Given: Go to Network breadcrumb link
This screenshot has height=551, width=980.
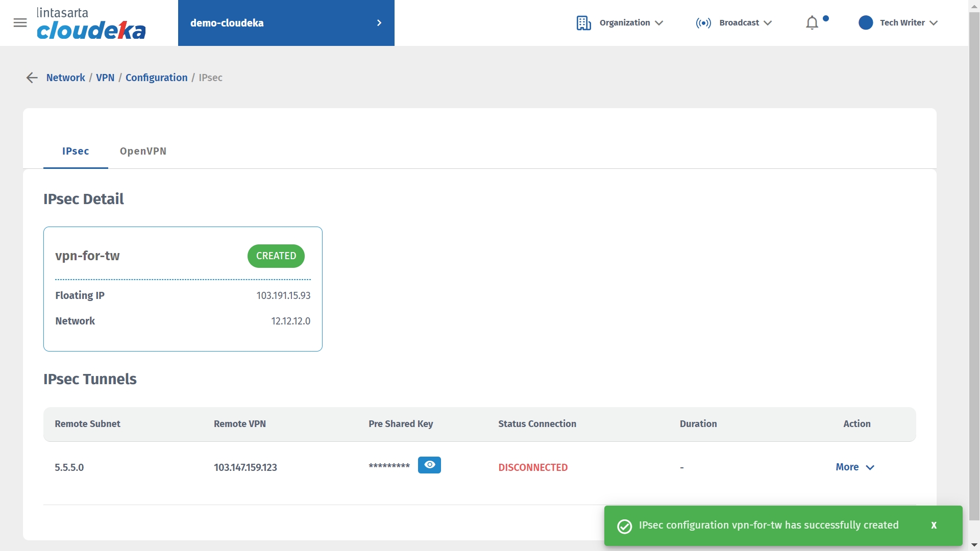Looking at the screenshot, I should point(65,78).
